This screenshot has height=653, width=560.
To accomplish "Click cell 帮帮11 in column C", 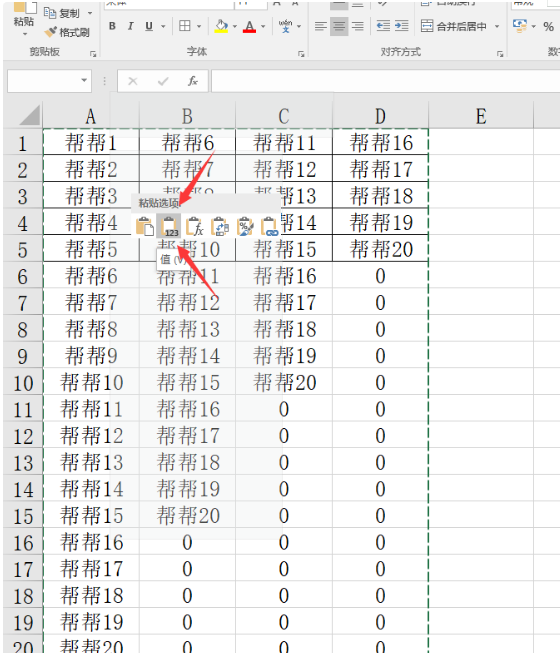I will [x=284, y=142].
